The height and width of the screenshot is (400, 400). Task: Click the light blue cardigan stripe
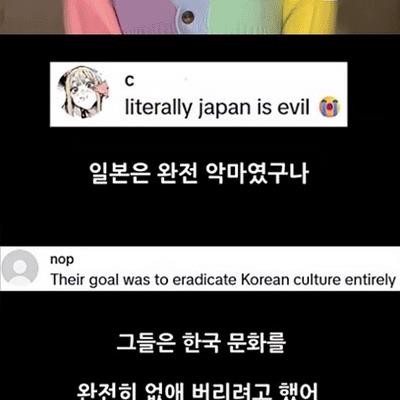[x=192, y=17]
